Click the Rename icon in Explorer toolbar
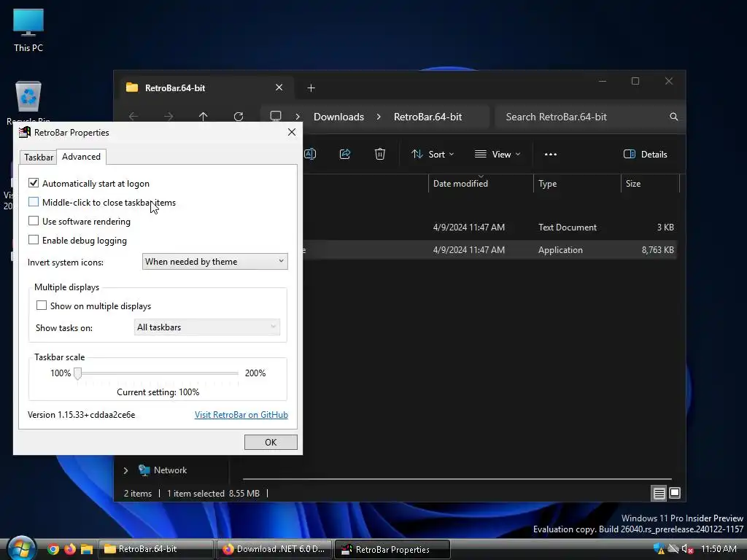Viewport: 747px width, 560px height. [310, 154]
